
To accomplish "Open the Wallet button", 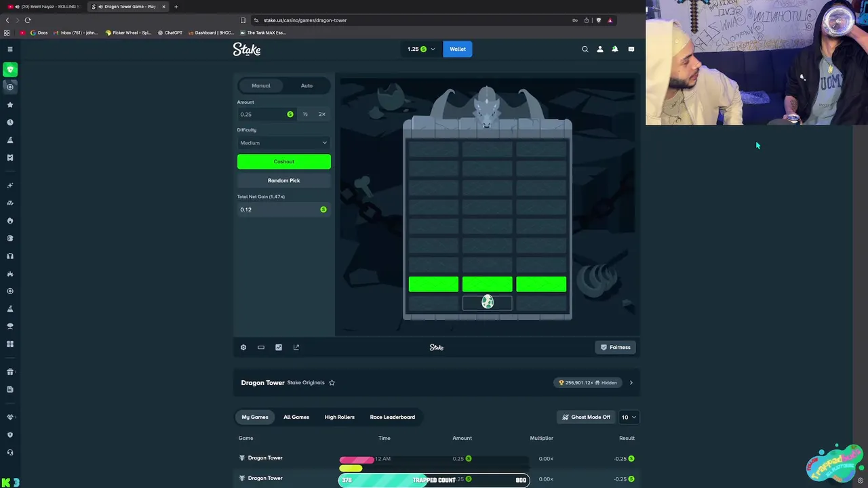I will [458, 49].
